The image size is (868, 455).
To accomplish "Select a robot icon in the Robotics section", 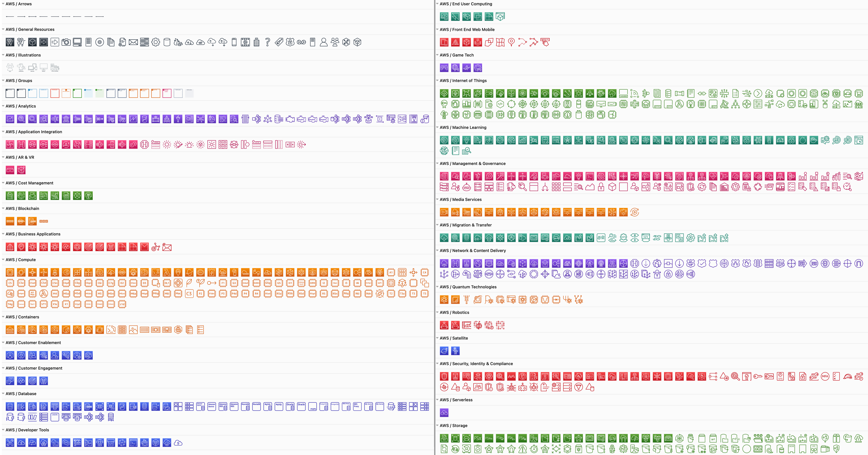I will pyautogui.click(x=444, y=325).
